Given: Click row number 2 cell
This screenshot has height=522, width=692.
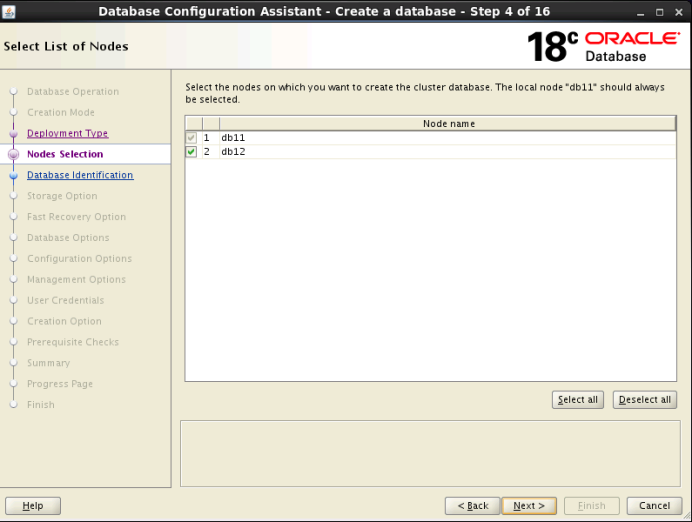Looking at the screenshot, I should coord(211,152).
